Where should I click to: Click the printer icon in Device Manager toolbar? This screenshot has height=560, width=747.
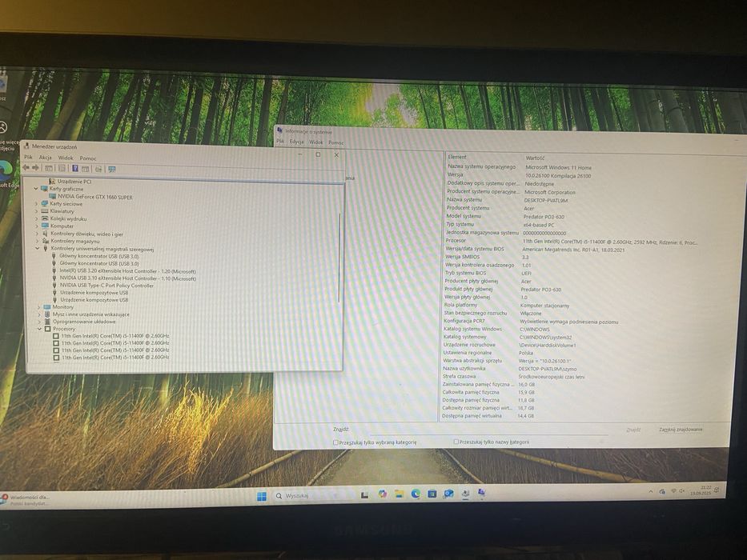click(98, 169)
